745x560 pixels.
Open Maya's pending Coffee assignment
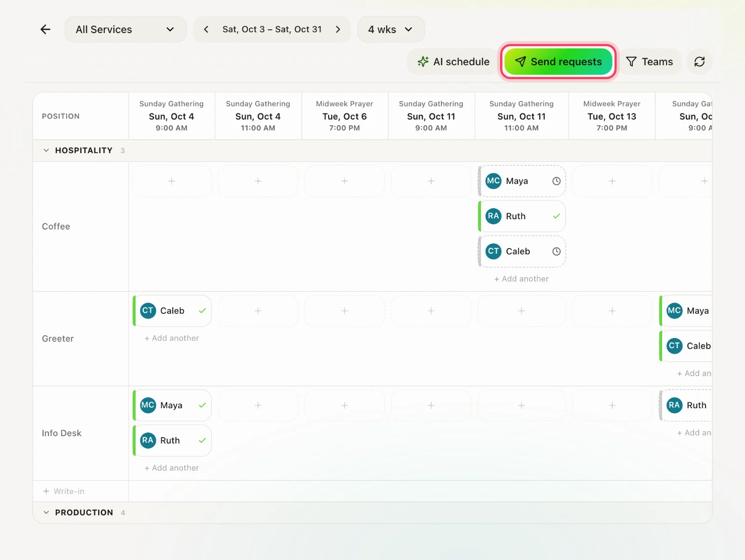(522, 181)
